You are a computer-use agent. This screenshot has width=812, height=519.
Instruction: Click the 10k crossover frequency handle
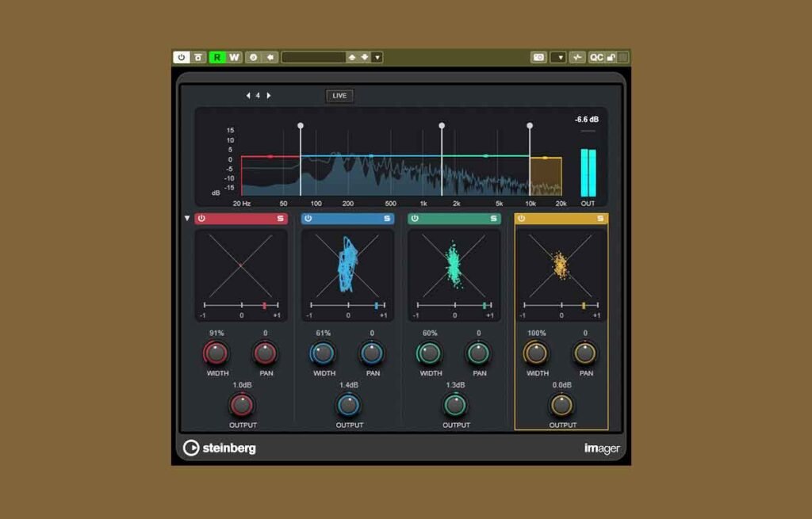pyautogui.click(x=530, y=126)
